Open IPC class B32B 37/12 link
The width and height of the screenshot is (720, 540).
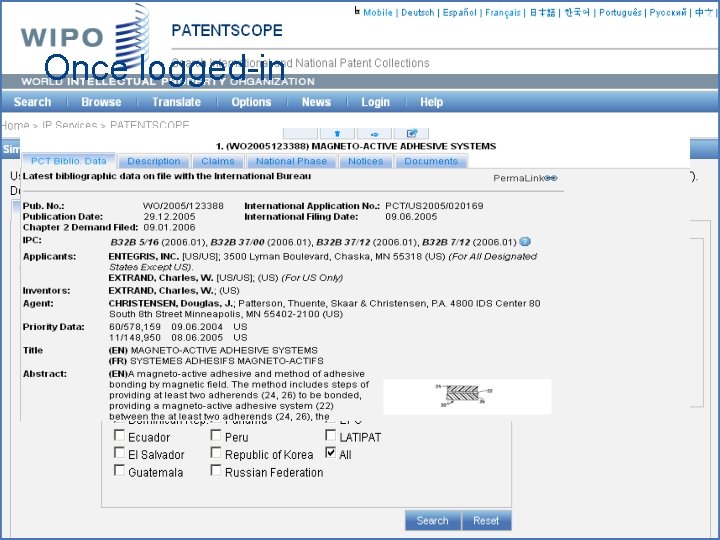click(x=343, y=242)
